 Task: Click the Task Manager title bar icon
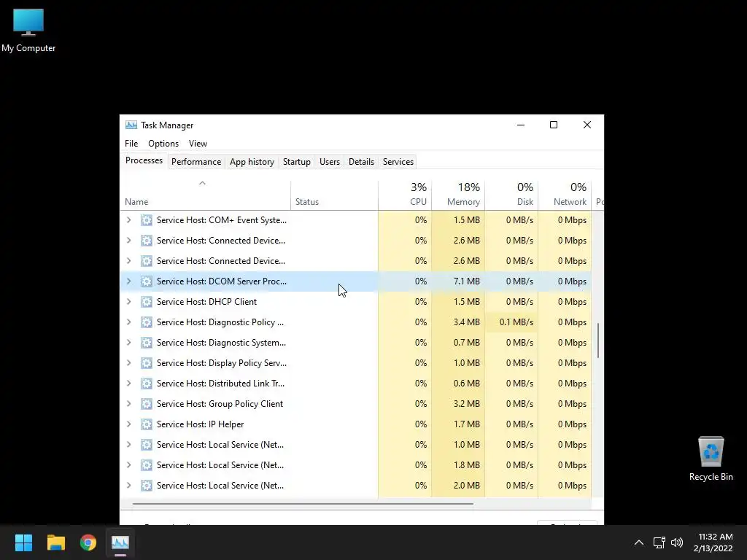(x=131, y=125)
